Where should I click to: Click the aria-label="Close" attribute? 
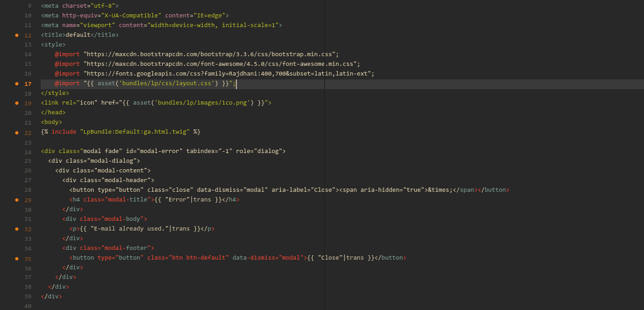pyautogui.click(x=303, y=190)
